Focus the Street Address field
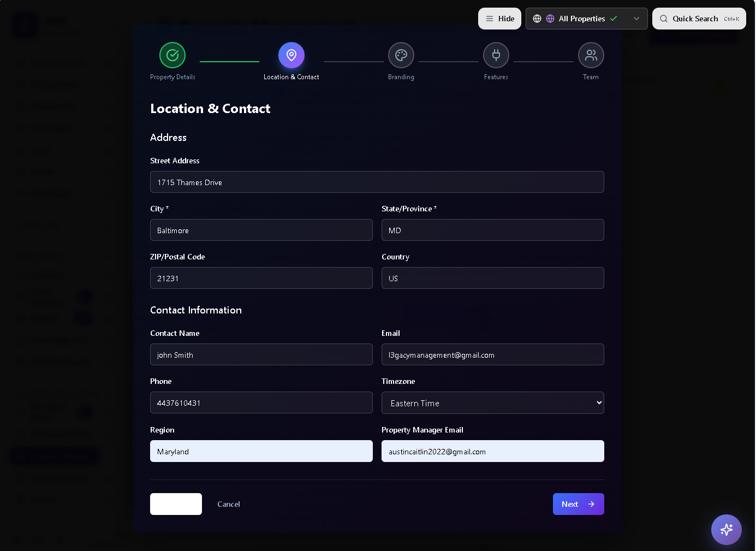 (x=377, y=182)
